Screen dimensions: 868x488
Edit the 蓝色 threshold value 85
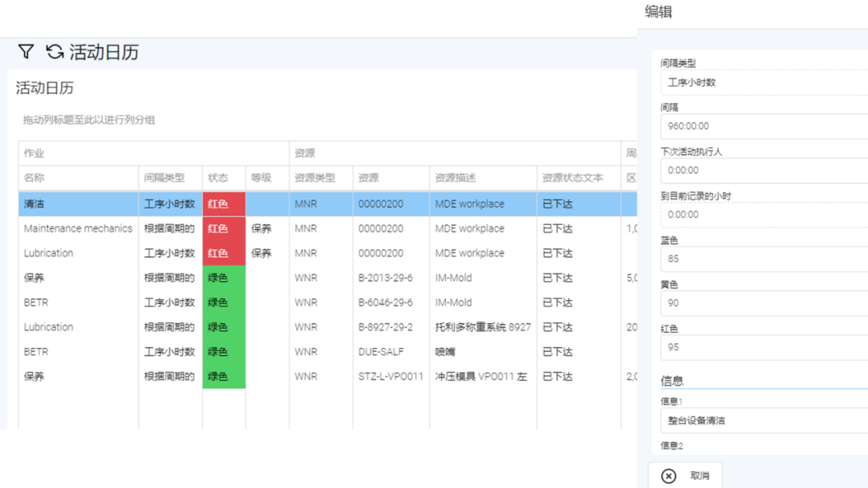point(764,259)
